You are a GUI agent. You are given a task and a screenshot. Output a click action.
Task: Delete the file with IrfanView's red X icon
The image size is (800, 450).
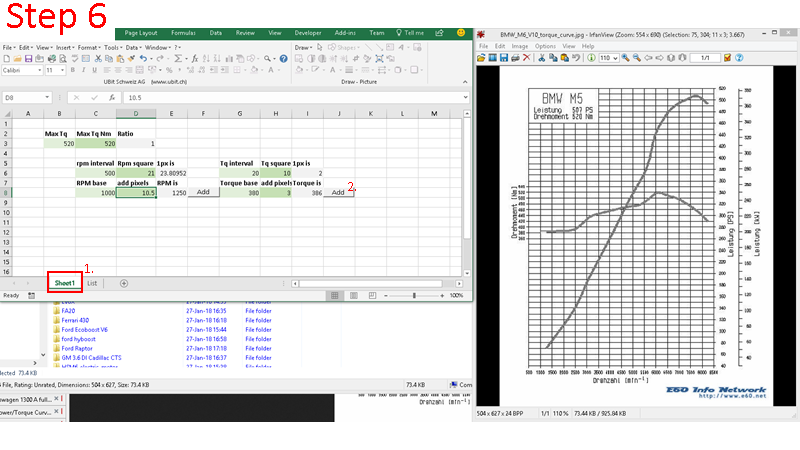527,58
